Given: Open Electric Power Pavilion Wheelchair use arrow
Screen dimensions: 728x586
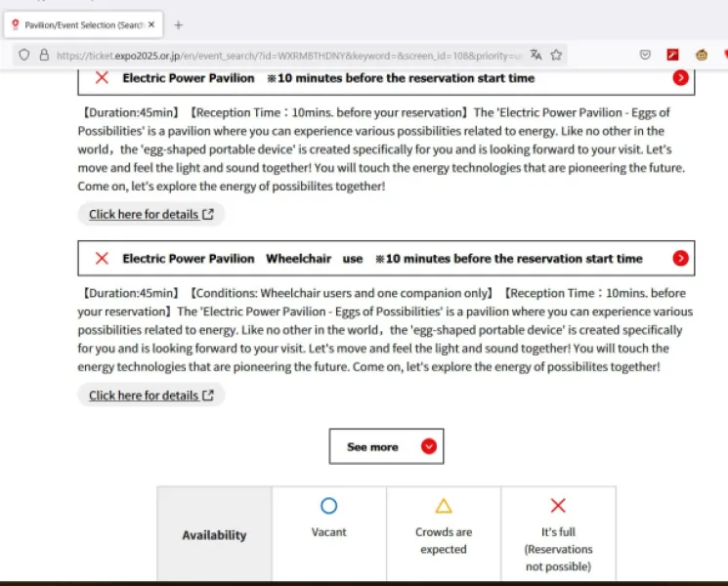Looking at the screenshot, I should coord(680,258).
